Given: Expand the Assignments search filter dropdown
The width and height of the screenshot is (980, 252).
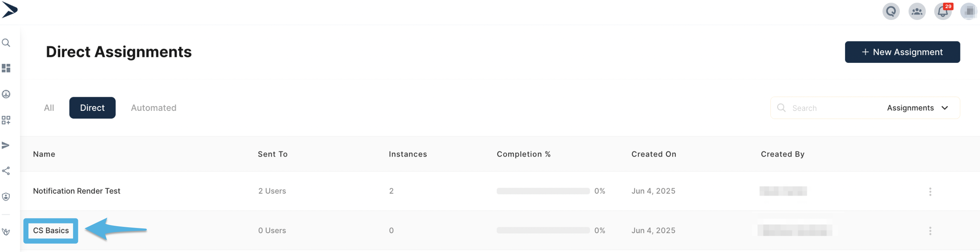Looking at the screenshot, I should 918,108.
